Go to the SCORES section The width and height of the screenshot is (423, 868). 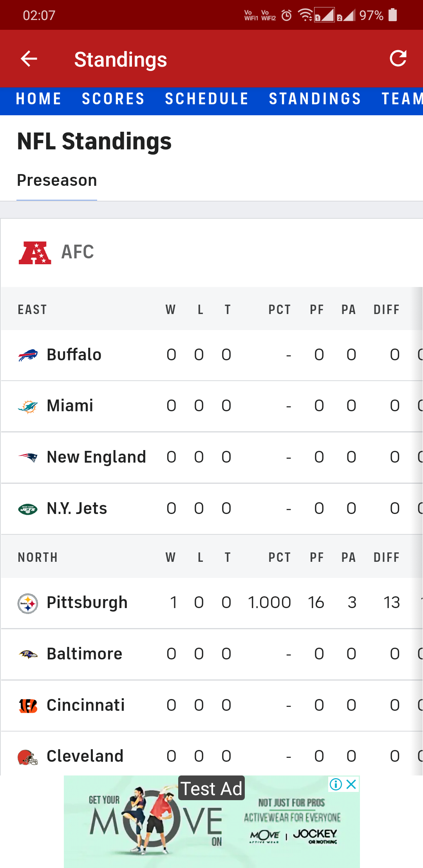click(113, 99)
